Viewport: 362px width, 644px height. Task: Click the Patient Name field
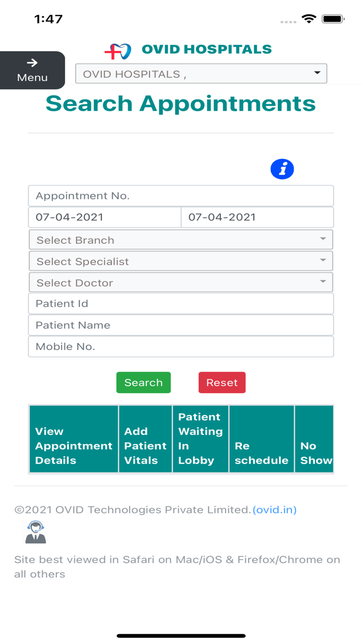180,325
